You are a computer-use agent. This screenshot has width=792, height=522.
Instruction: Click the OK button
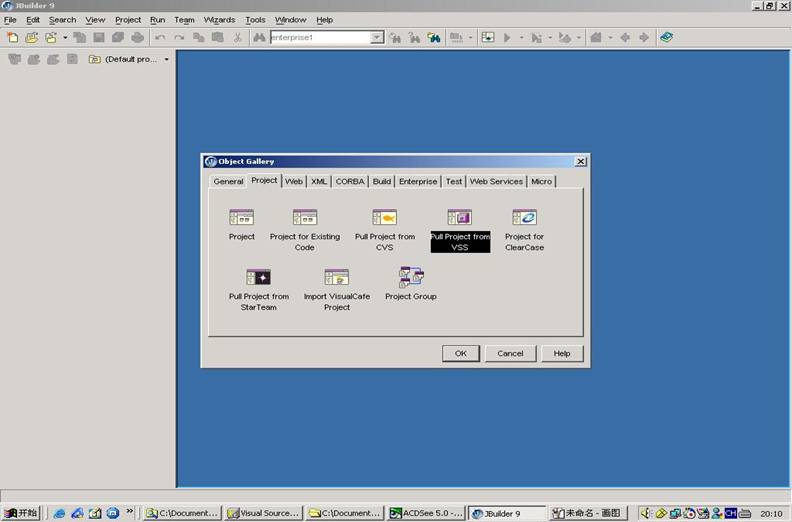click(x=461, y=353)
